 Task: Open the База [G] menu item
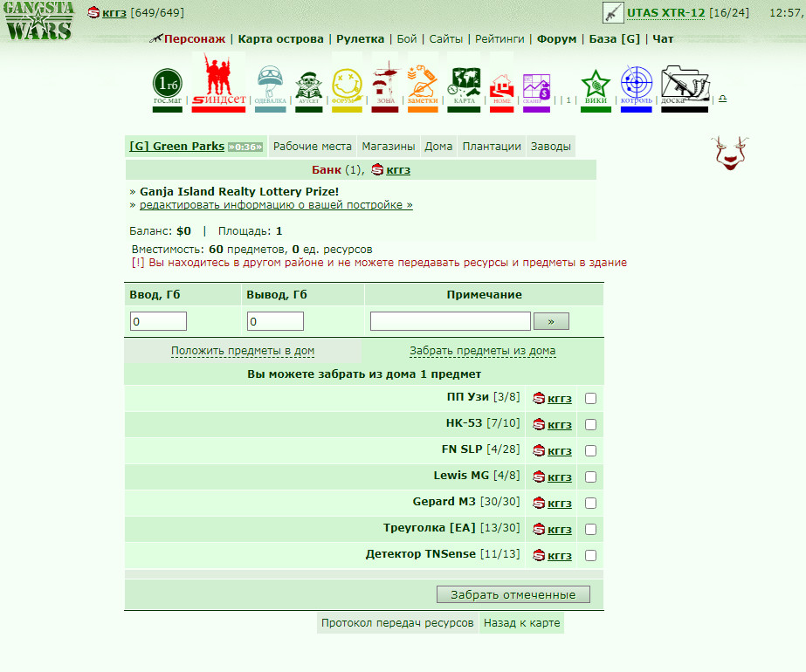point(614,39)
